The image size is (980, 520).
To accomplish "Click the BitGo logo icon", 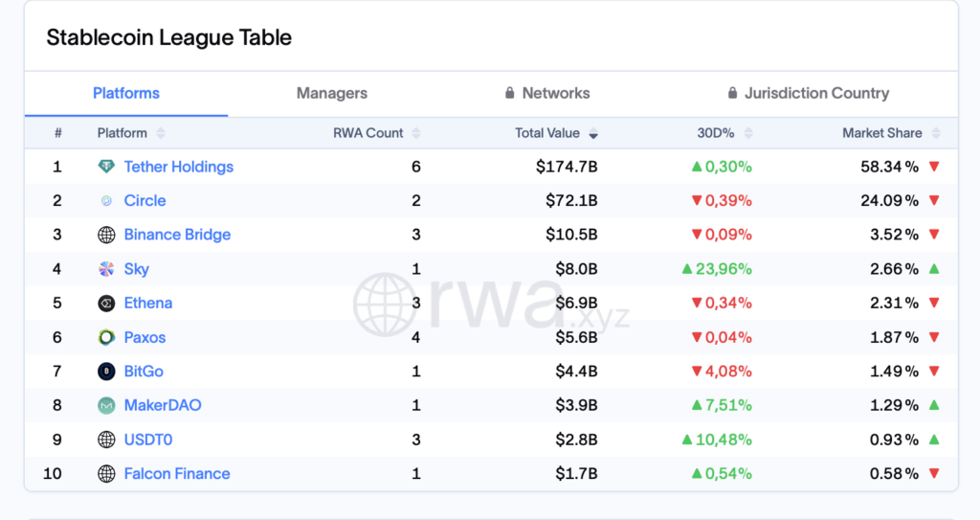I will pos(106,372).
